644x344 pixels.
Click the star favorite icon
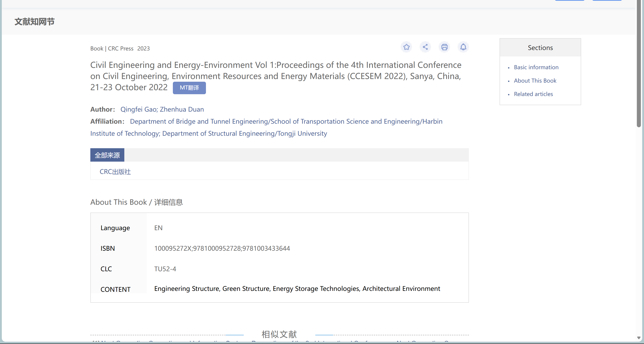[x=406, y=47]
